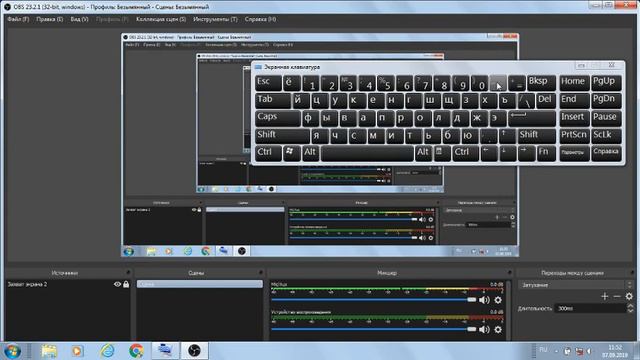Open File Explorer from the taskbar
The image size is (640, 360).
pyautogui.click(x=49, y=351)
